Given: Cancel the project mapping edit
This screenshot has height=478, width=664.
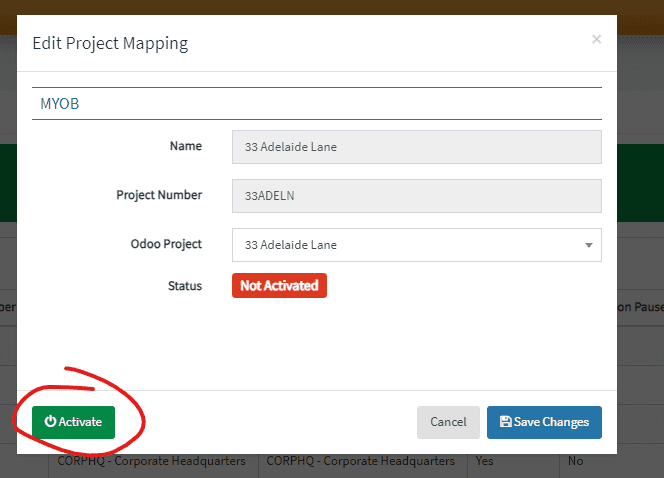Looking at the screenshot, I should [448, 422].
